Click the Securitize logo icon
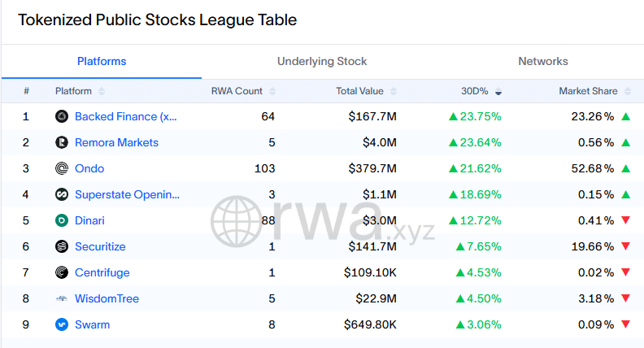644x348 pixels. pos(62,246)
